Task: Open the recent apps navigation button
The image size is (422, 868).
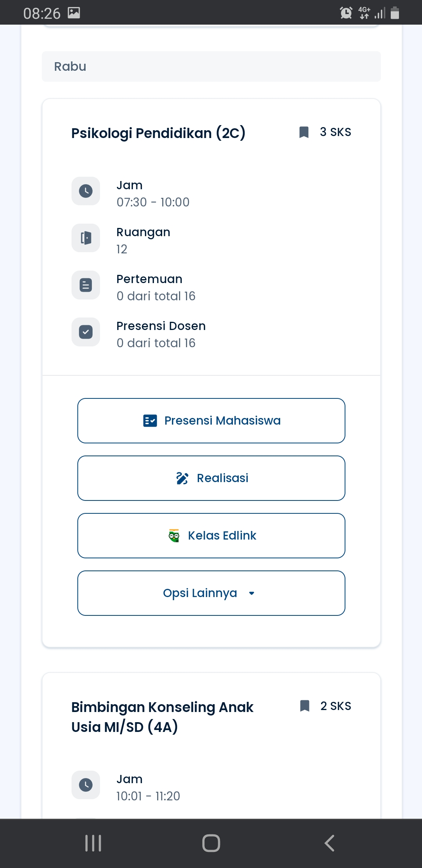Action: coord(93,843)
